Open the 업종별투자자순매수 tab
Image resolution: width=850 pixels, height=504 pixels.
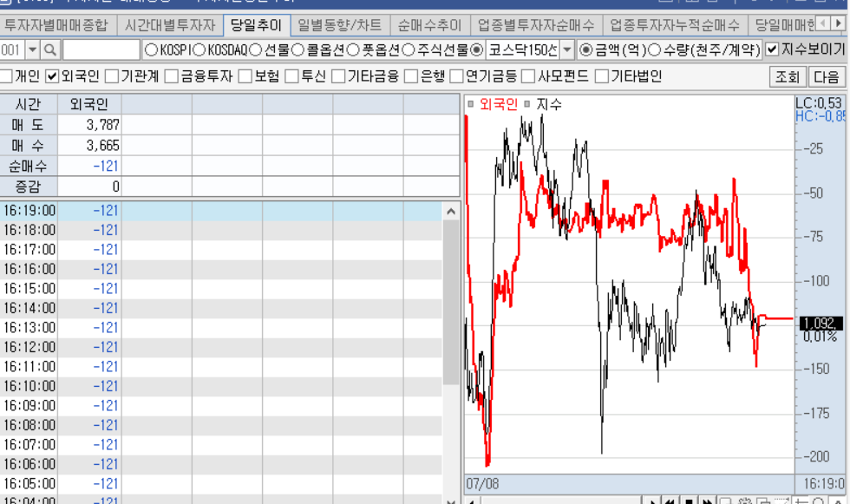point(536,25)
